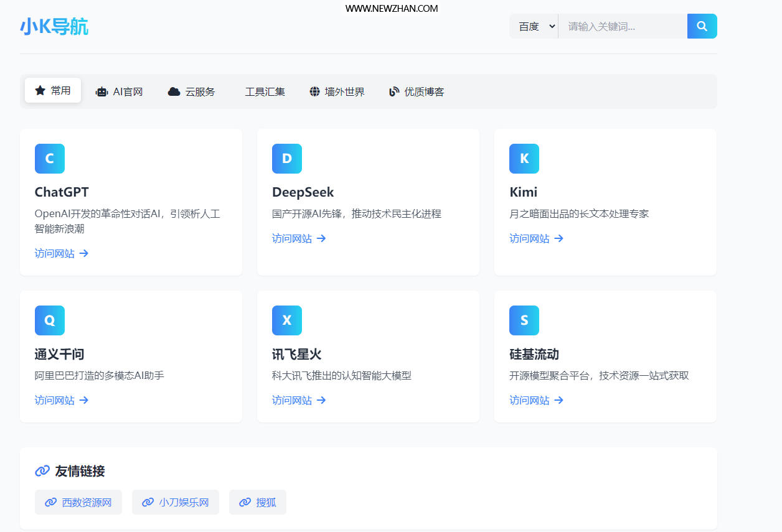
Task: Click the blue magnifier search button
Action: [702, 26]
